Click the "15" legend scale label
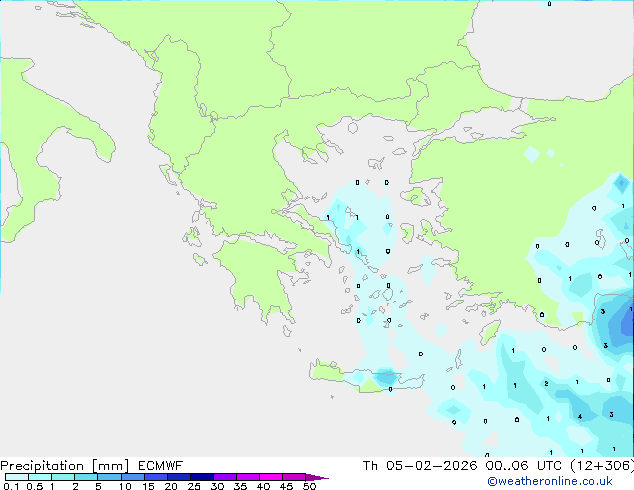 pyautogui.click(x=148, y=486)
